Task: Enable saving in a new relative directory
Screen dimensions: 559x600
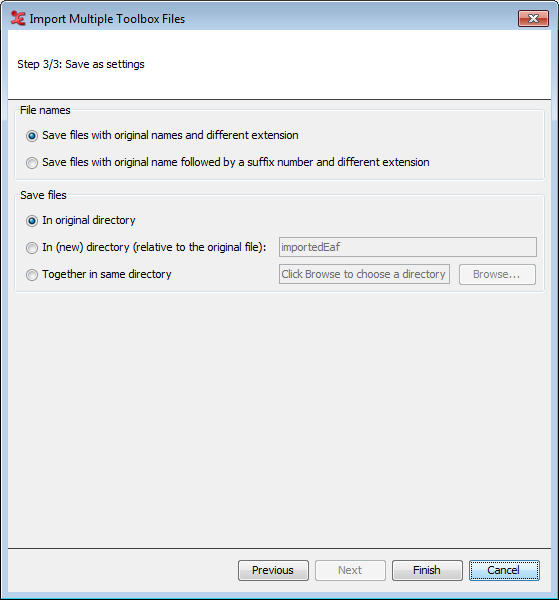Action: pos(32,248)
